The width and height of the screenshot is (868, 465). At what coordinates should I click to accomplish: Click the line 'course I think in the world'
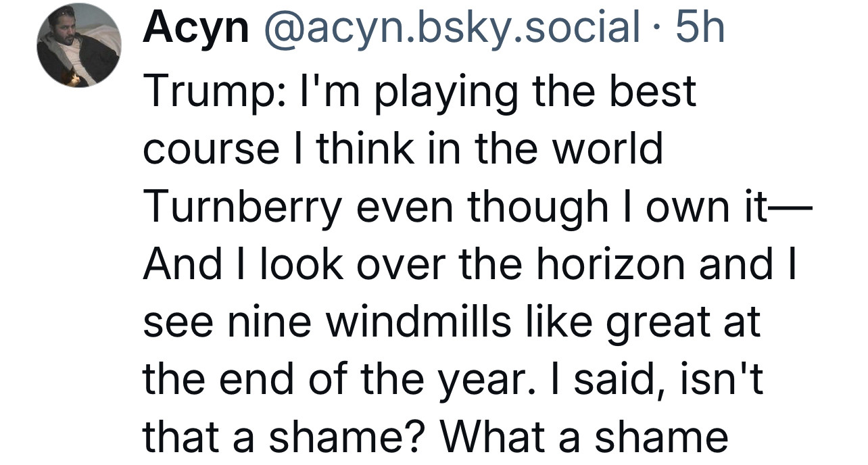pos(403,149)
